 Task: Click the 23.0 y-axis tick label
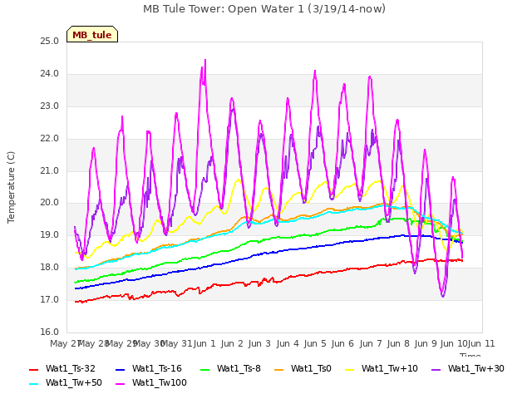click(x=50, y=106)
